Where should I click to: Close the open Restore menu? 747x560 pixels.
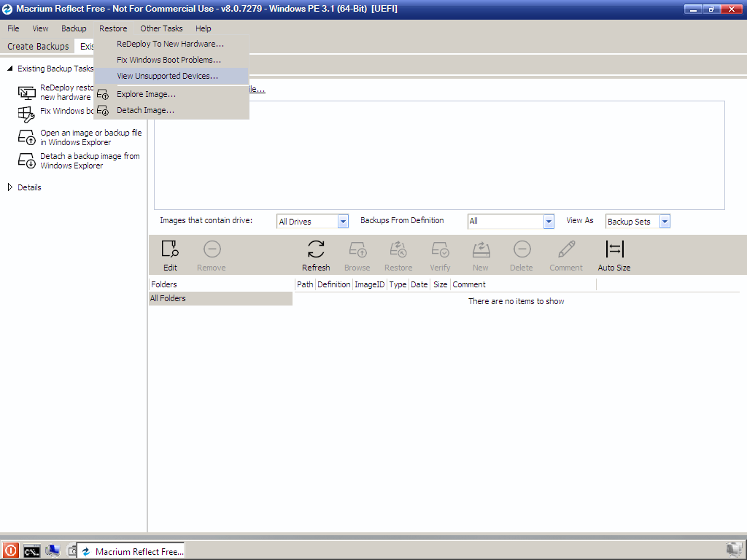pyautogui.click(x=113, y=28)
